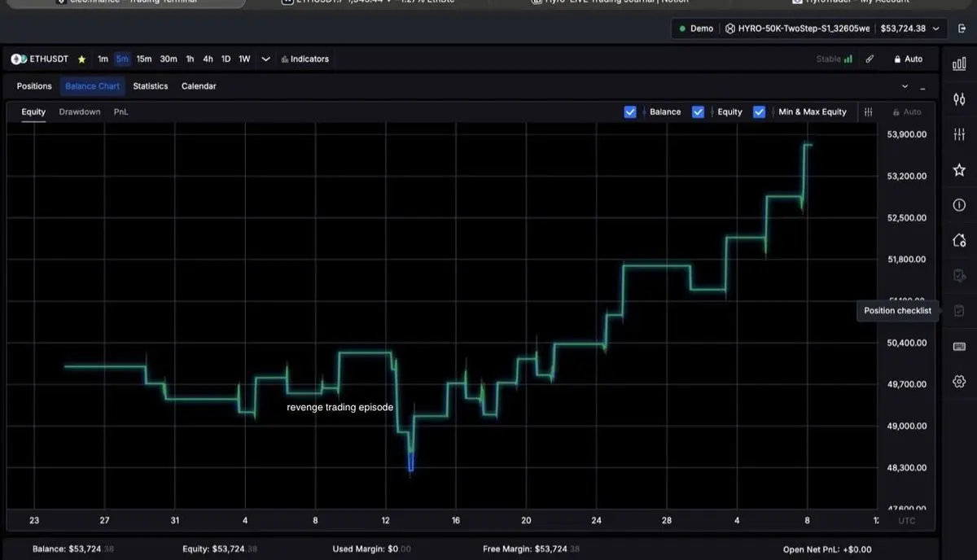This screenshot has height=560, width=977.
Task: Uncheck the Balance checkbox
Action: click(629, 112)
